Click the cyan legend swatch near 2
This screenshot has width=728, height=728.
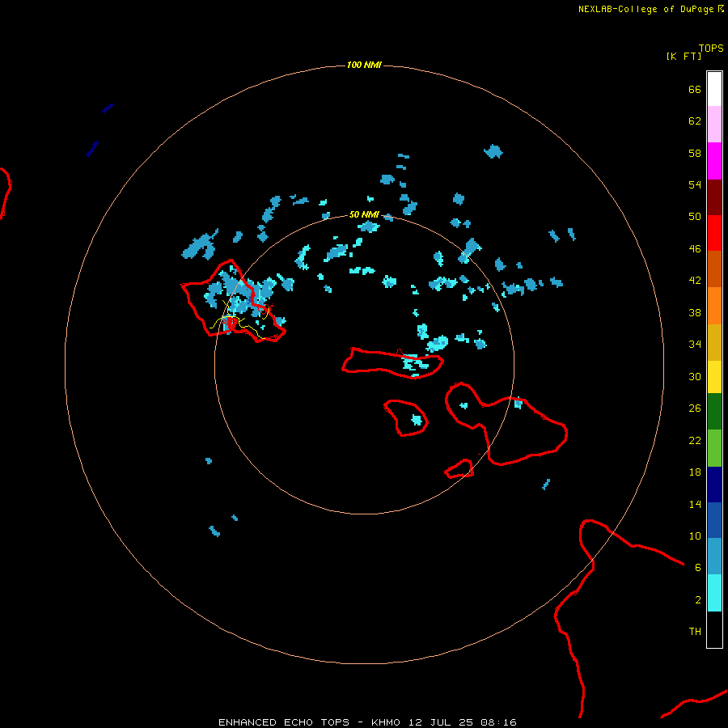pyautogui.click(x=714, y=593)
